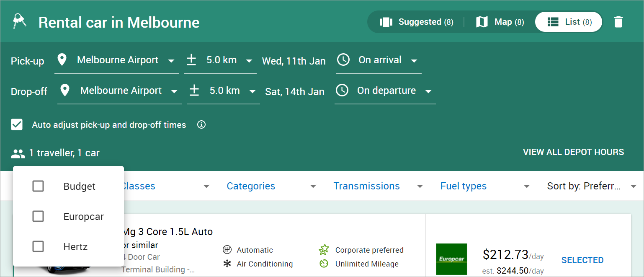Viewport: 644px width, 277px height.
Task: Open the pick-up Melbourne Airport location dropdown
Action: coord(116,60)
